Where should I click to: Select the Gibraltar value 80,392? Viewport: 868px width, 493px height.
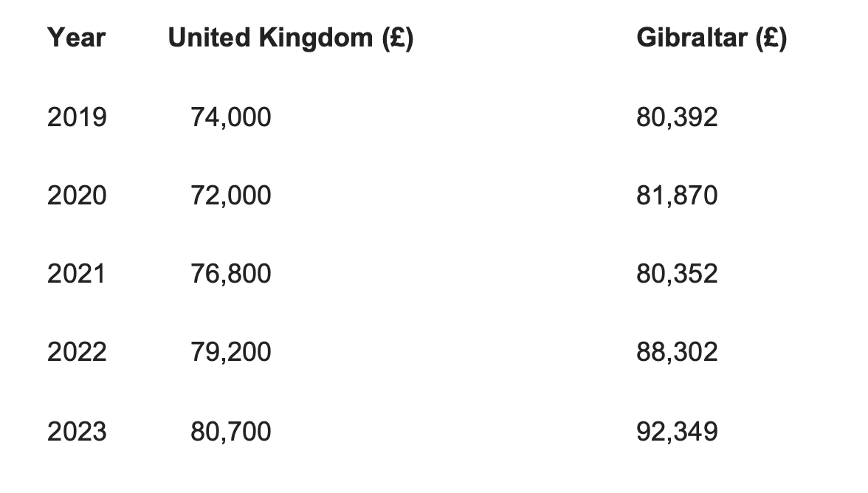[677, 118]
